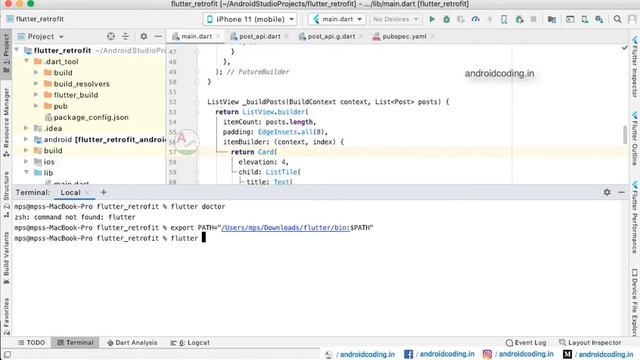Collapse the .dart_tool folder

27,61
